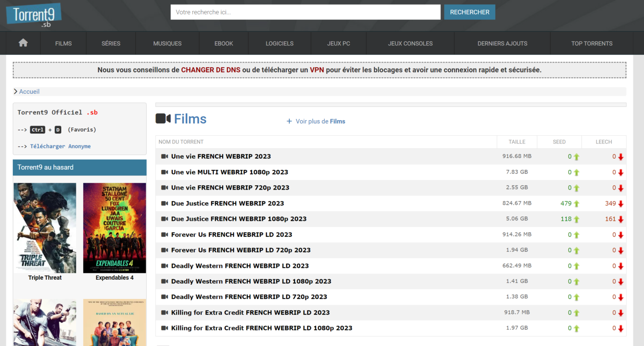Click the home icon in the navigation bar
644x346 pixels.
click(x=23, y=43)
